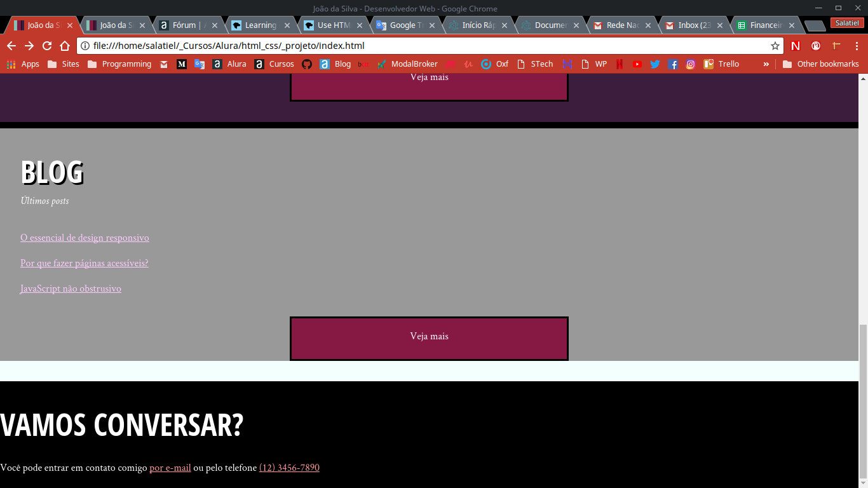Open a new browser tab
This screenshot has height=488, width=868.
click(x=815, y=26)
